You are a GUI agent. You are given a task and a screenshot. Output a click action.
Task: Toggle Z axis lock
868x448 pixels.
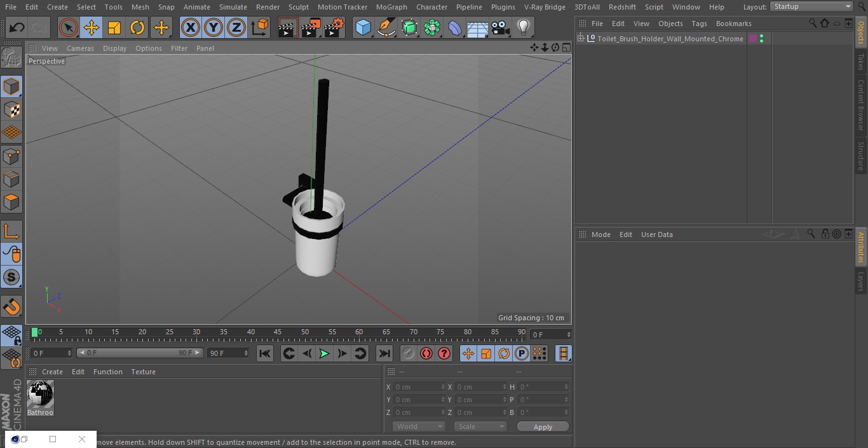[236, 27]
